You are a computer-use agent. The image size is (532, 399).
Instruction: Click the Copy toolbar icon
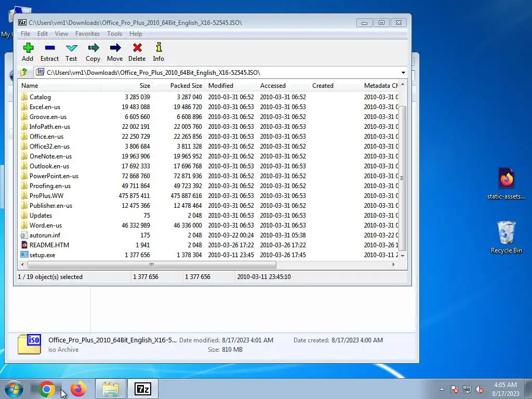pyautogui.click(x=94, y=48)
